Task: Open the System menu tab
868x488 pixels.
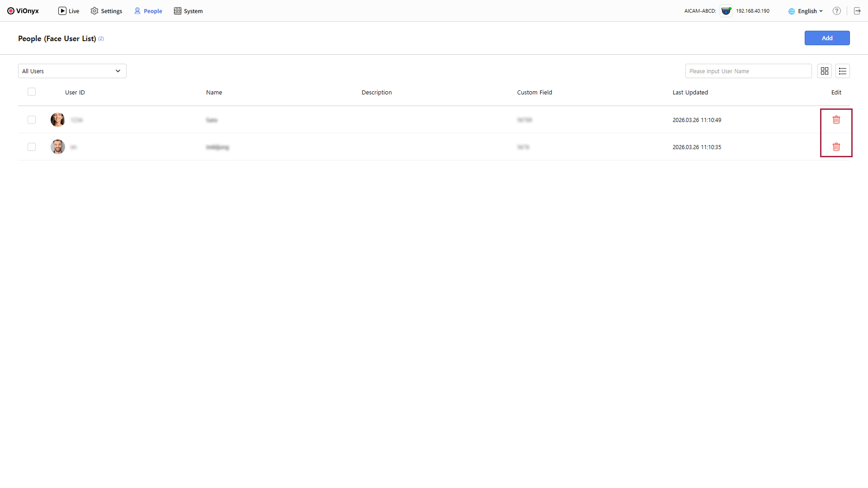Action: [188, 11]
